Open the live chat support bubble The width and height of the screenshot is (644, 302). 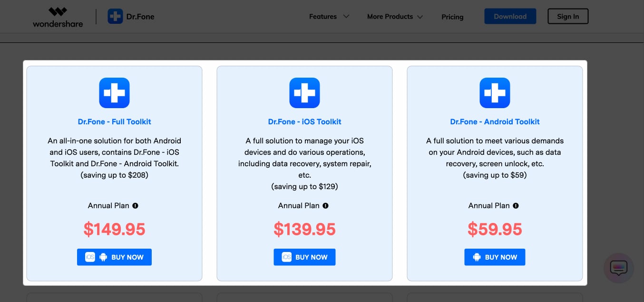point(619,268)
